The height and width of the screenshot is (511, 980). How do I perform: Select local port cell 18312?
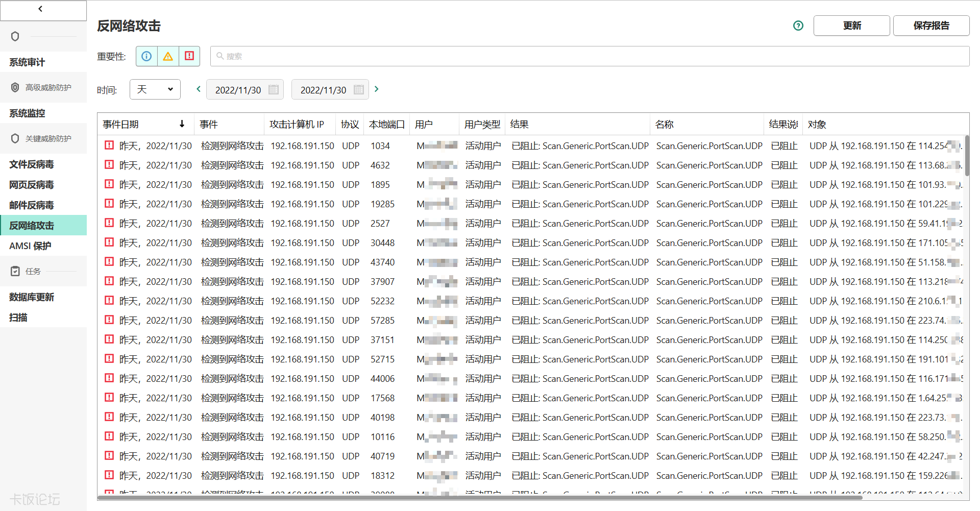point(382,476)
